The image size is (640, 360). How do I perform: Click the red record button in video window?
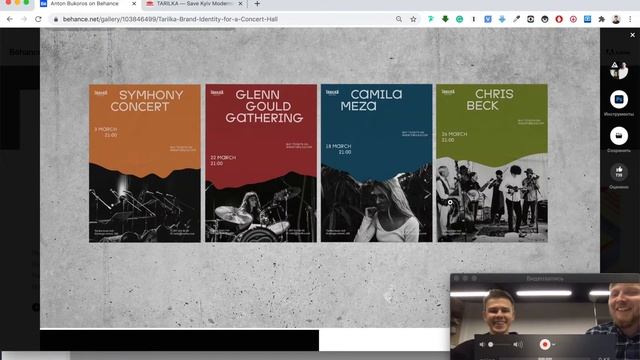tap(544, 344)
